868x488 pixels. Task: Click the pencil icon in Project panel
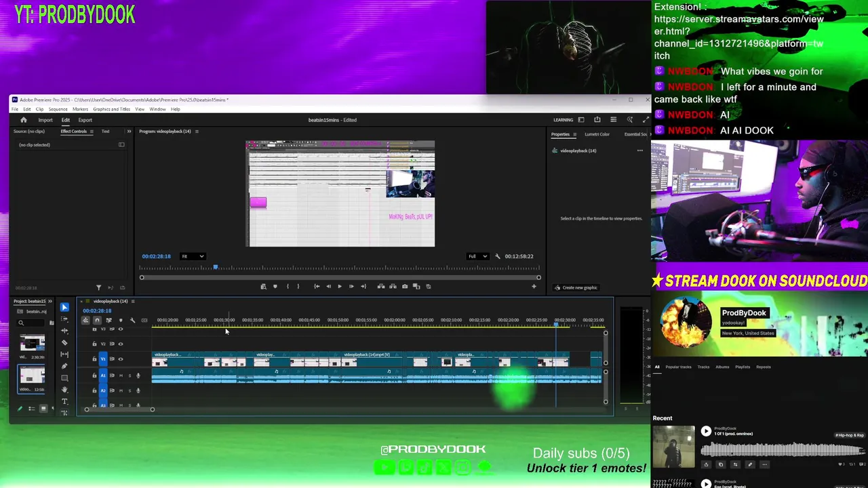pyautogui.click(x=20, y=409)
